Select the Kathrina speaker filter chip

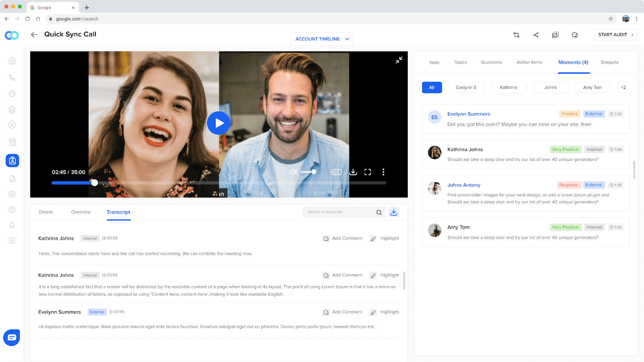coord(508,87)
